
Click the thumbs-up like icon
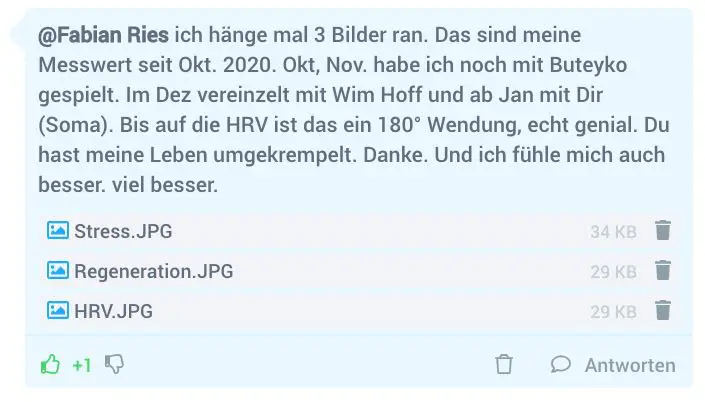[x=50, y=364]
